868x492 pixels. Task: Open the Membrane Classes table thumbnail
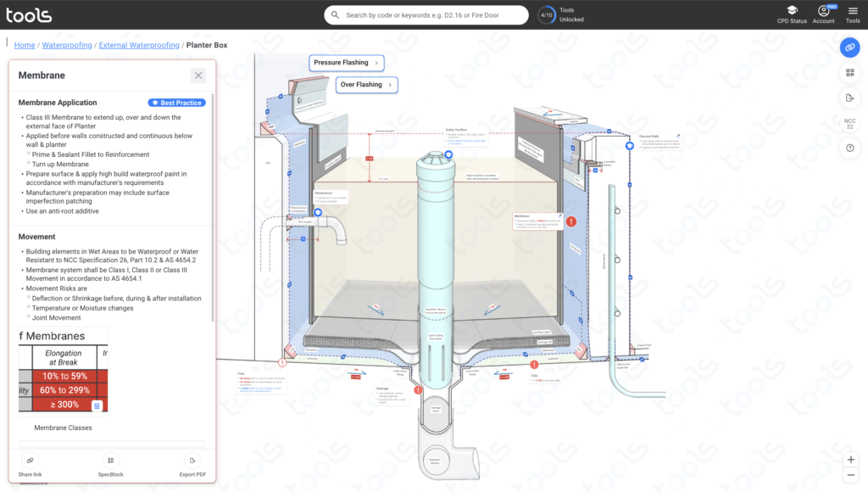click(64, 372)
